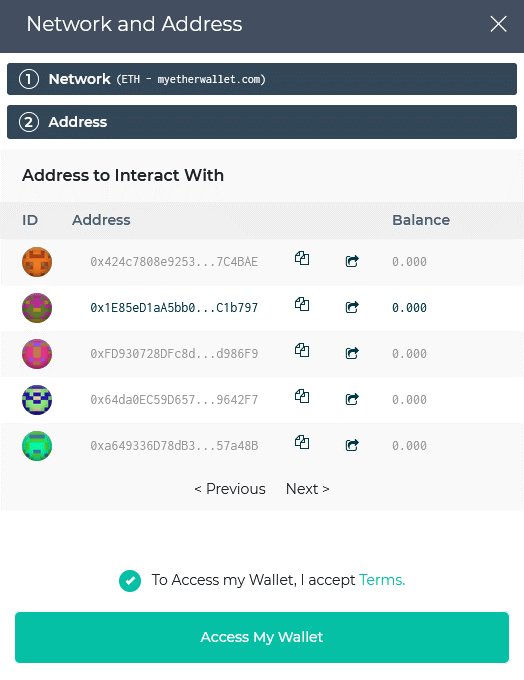
Task: Copy address 0xa649336D78dB3...57a48B
Action: 302,442
